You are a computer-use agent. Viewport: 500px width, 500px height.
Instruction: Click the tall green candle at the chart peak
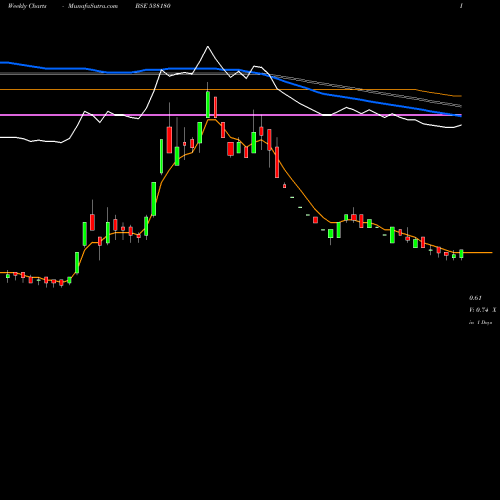click(208, 104)
